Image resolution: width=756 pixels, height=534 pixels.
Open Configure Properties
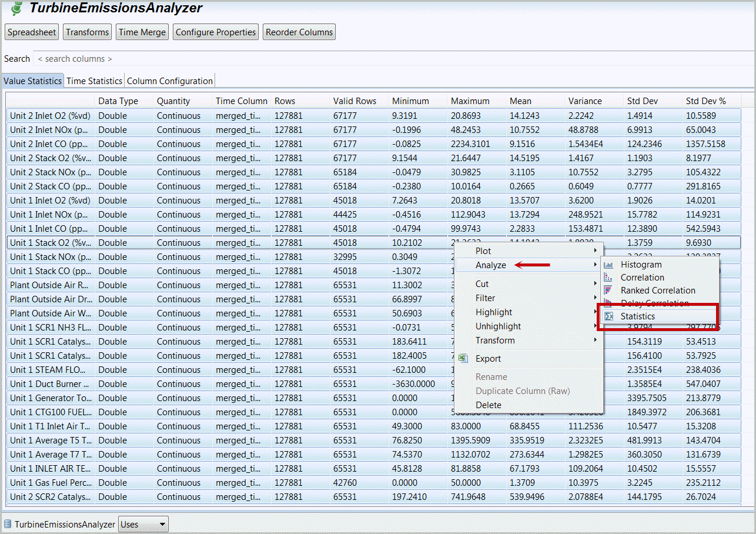(x=216, y=32)
